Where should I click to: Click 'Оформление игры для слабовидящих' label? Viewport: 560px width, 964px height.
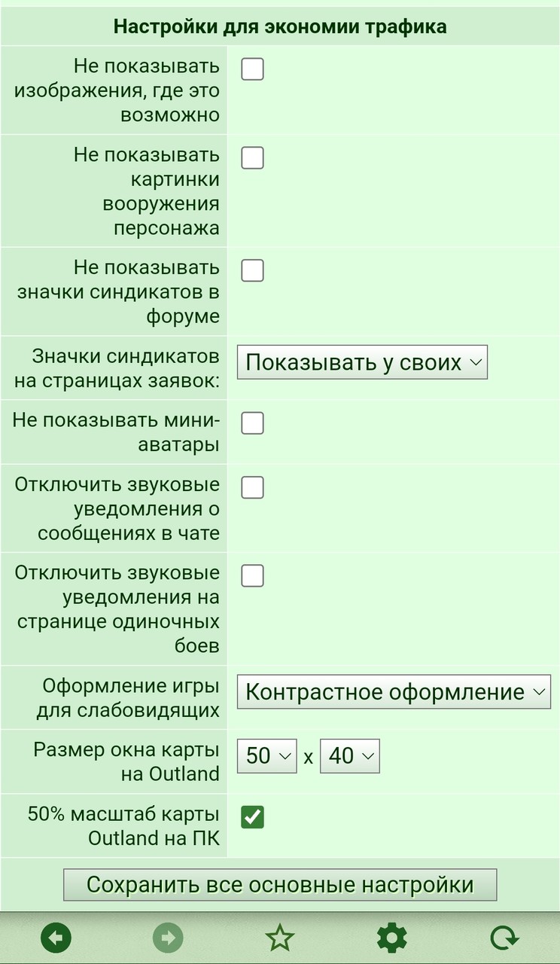[131, 698]
